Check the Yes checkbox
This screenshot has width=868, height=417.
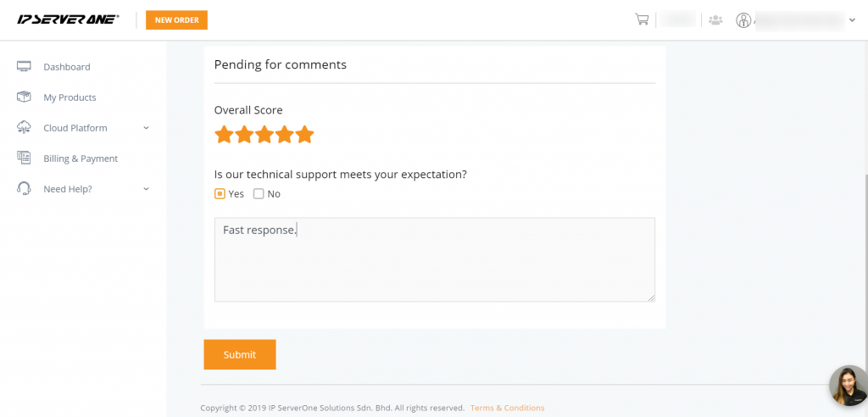pyautogui.click(x=220, y=194)
